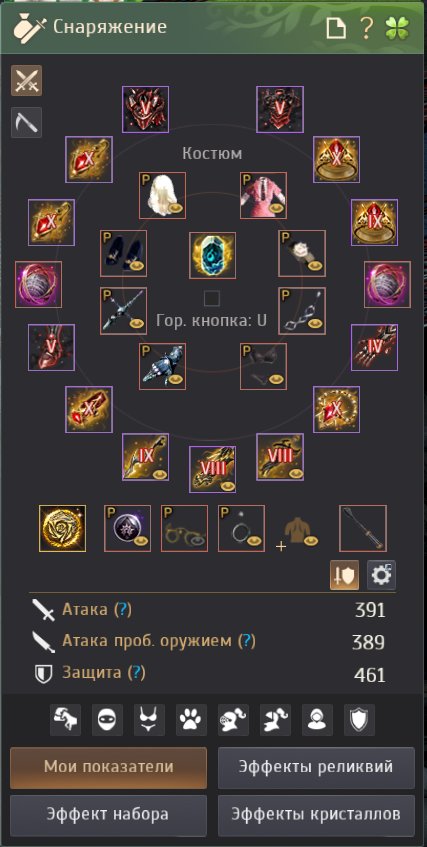Open the question mark help icon

(366, 28)
